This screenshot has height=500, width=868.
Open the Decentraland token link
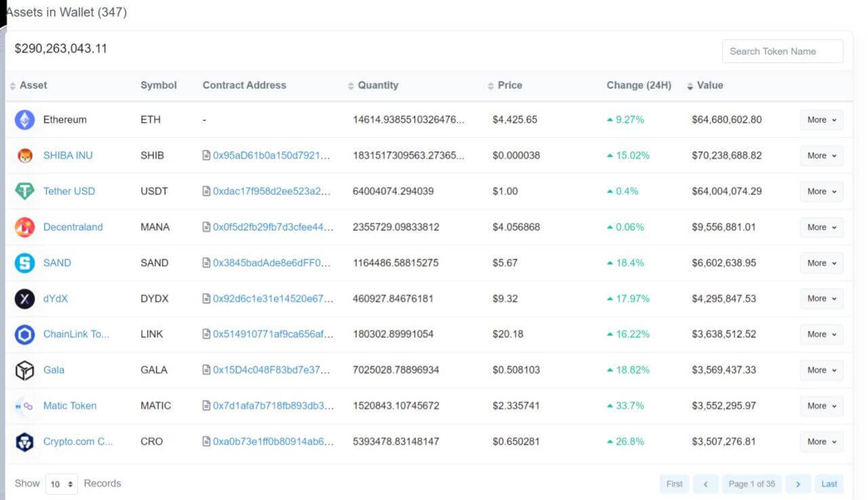[x=73, y=227]
